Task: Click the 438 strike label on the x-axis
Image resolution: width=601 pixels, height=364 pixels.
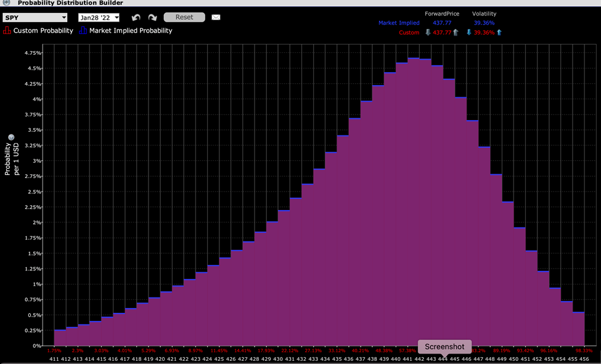Action: (x=372, y=359)
